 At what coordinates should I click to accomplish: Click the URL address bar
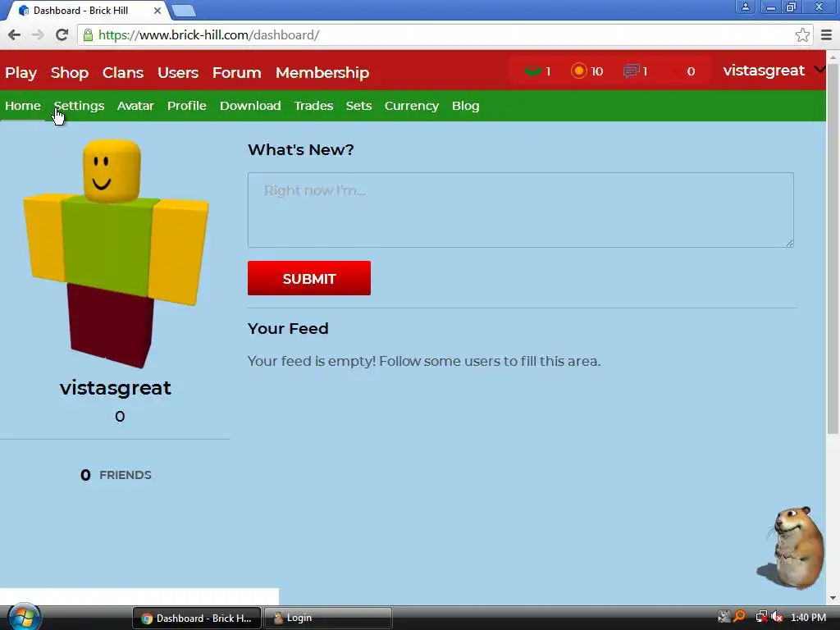point(445,34)
